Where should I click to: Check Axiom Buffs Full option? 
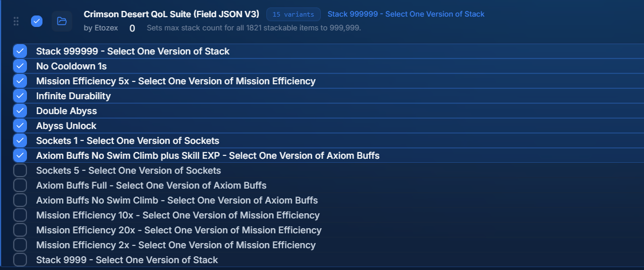click(20, 186)
